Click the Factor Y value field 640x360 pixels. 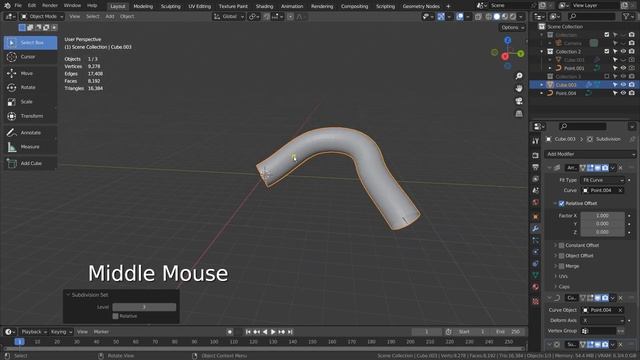pos(602,224)
